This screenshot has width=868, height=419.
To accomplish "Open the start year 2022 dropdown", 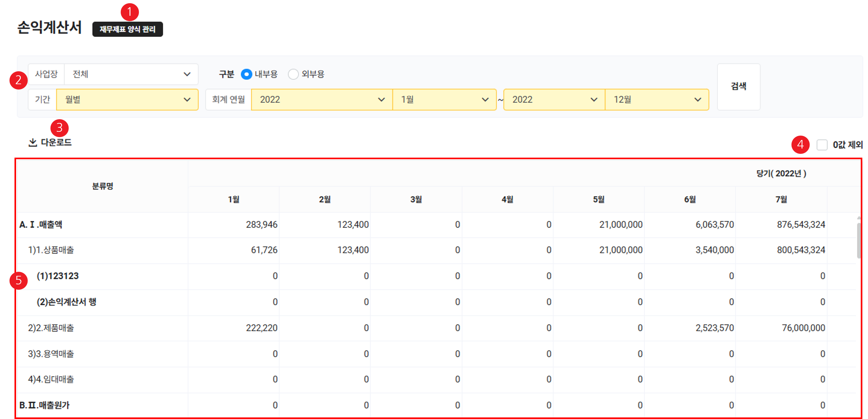I will click(x=321, y=99).
